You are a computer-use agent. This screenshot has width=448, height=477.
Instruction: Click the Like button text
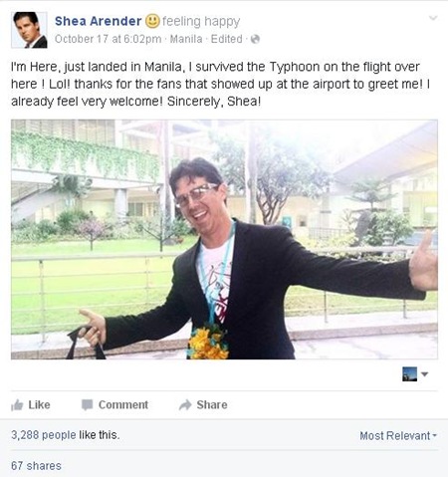pos(39,405)
